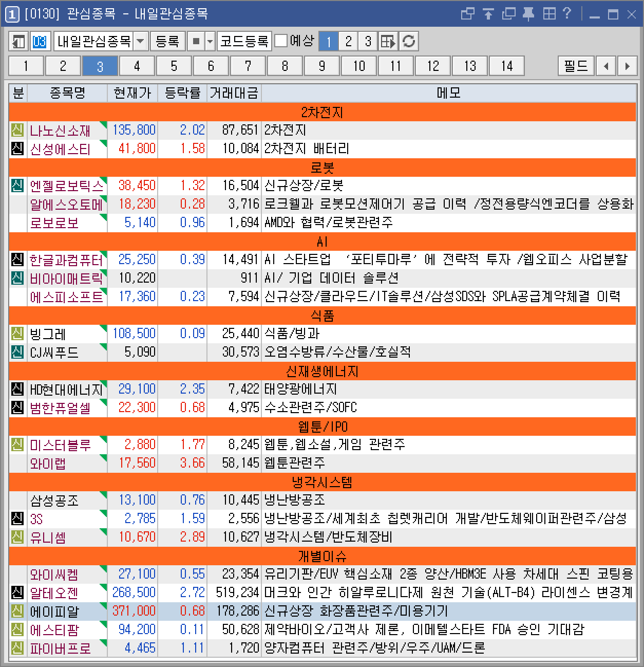Image resolution: width=644 pixels, height=667 pixels.
Task: Refresh the watchlist with the circular arrow icon
Action: point(409,41)
